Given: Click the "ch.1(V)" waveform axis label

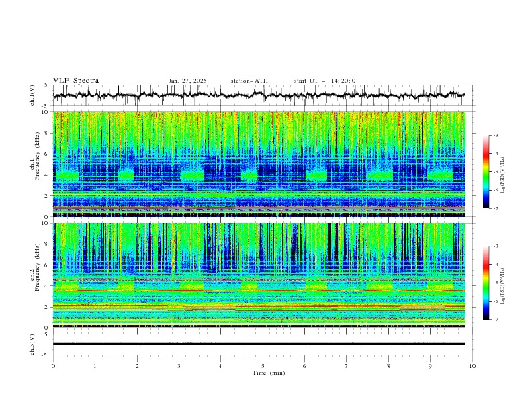Looking at the screenshot, I should tap(32, 95).
